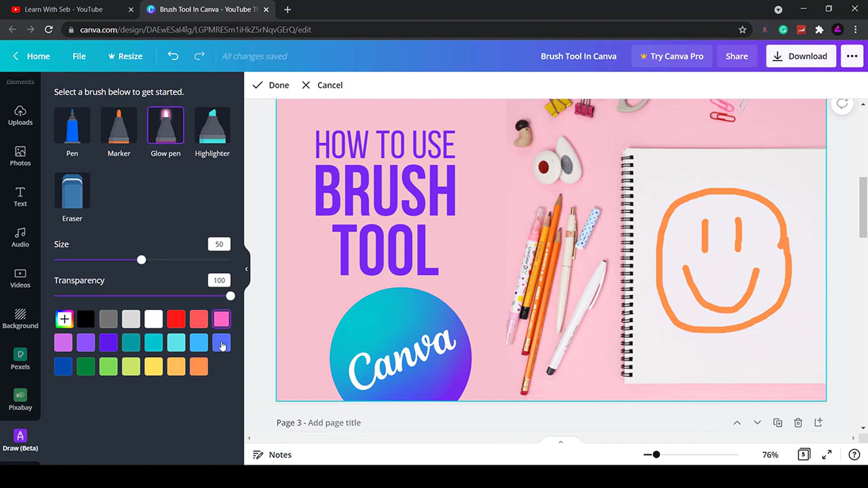The height and width of the screenshot is (488, 868).
Task: Choose the orange color swatch
Action: [x=199, y=366]
